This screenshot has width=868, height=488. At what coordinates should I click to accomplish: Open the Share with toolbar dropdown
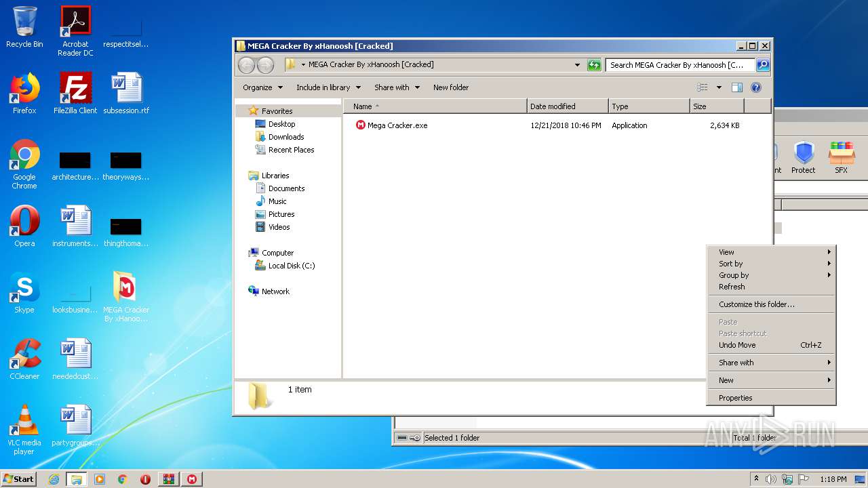(397, 87)
